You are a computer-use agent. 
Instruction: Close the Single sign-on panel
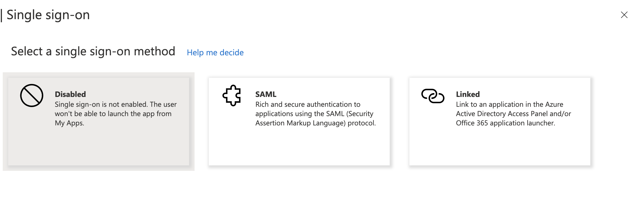624,15
